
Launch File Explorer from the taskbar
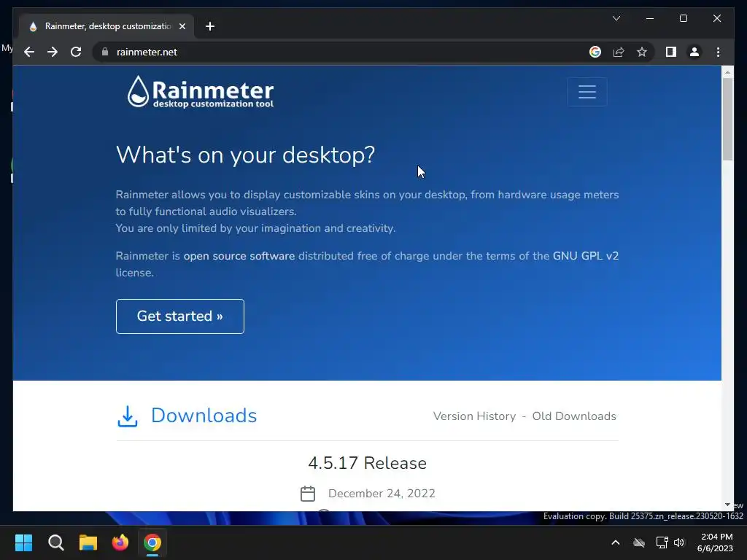pos(88,542)
